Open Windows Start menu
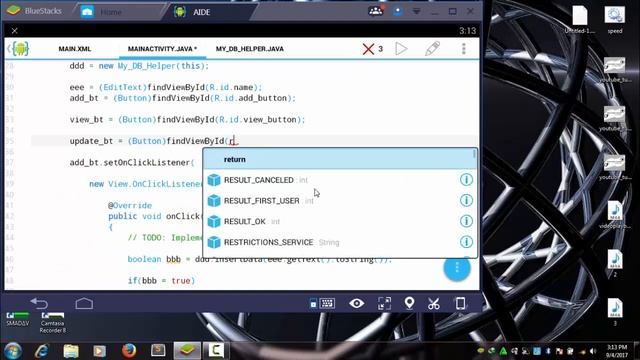The image size is (640, 360). [x=12, y=351]
